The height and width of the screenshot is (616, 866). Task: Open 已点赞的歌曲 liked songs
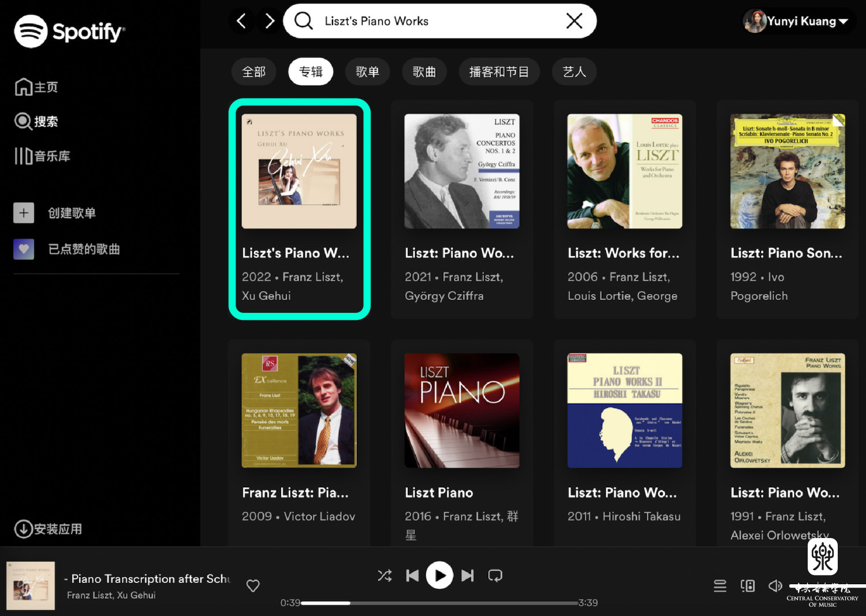click(x=84, y=249)
